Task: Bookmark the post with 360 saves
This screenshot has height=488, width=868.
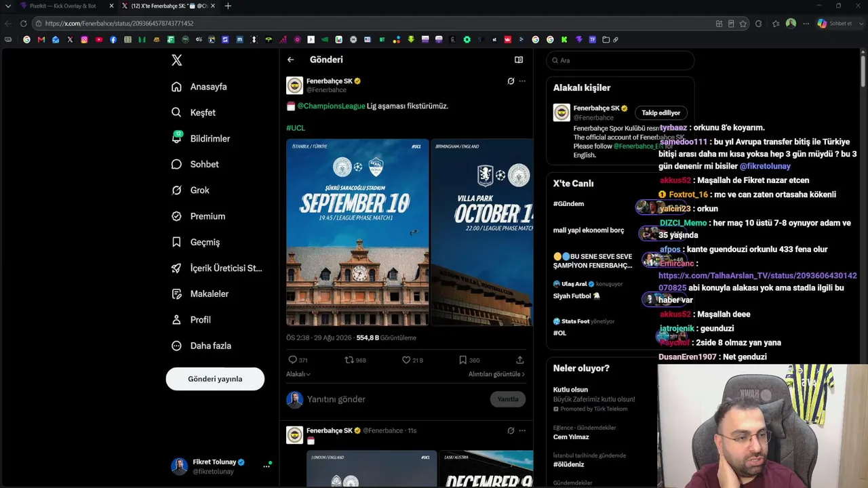Action: pos(469,360)
